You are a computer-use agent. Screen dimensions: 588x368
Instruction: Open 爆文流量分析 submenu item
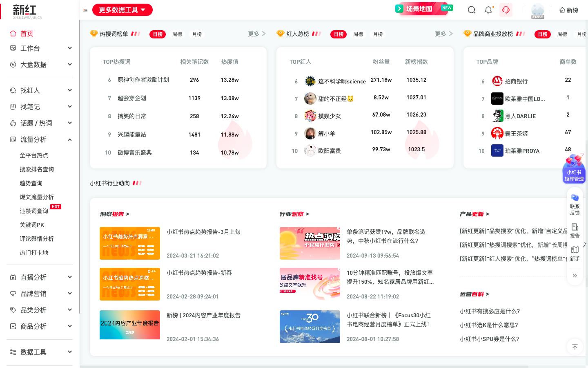37,197
